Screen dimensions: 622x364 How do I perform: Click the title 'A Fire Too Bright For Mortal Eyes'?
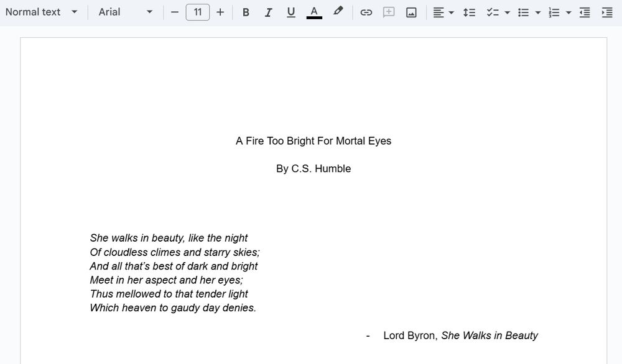(x=313, y=141)
